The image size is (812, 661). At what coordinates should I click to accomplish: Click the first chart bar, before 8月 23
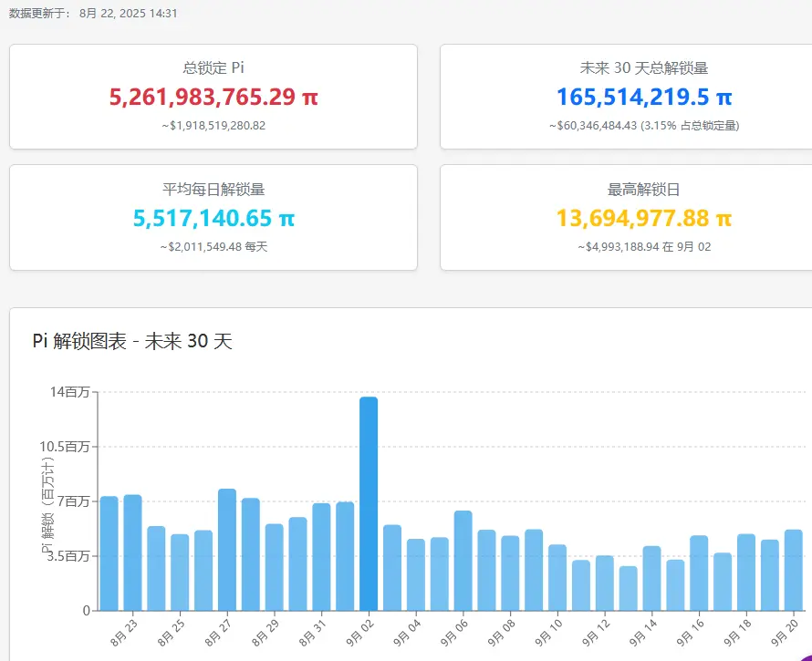point(109,553)
